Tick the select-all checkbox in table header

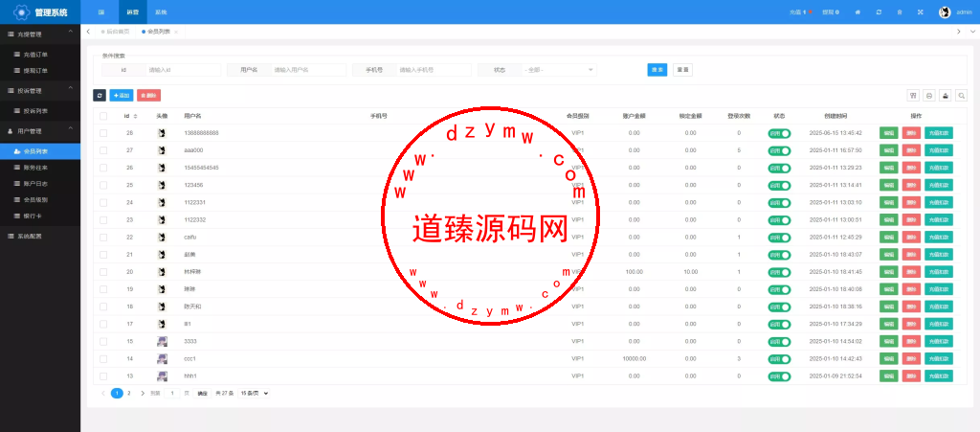[103, 116]
